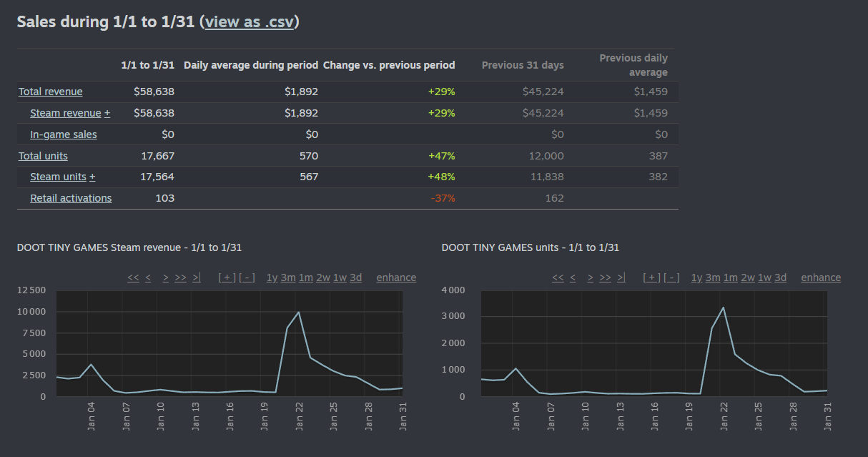868x457 pixels.
Task: Zoom in revenue chart with [+]
Action: pos(227,278)
